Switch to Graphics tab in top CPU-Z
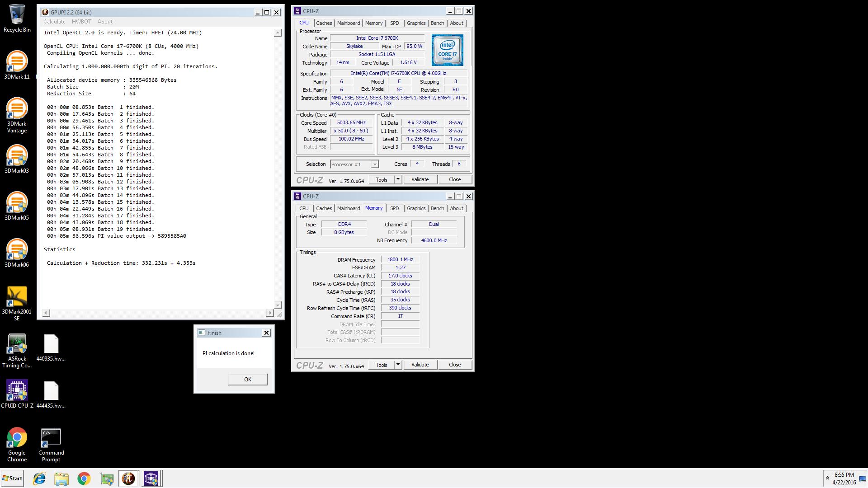 coord(416,23)
